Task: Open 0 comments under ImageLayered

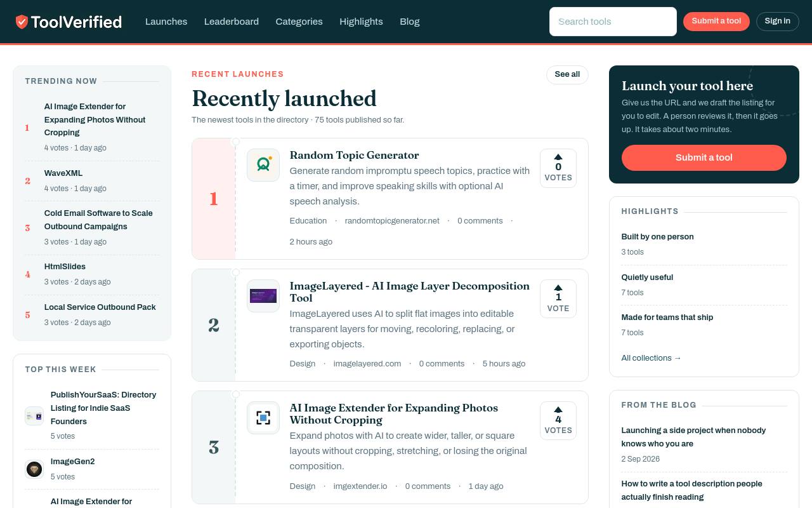Action: 442,363
